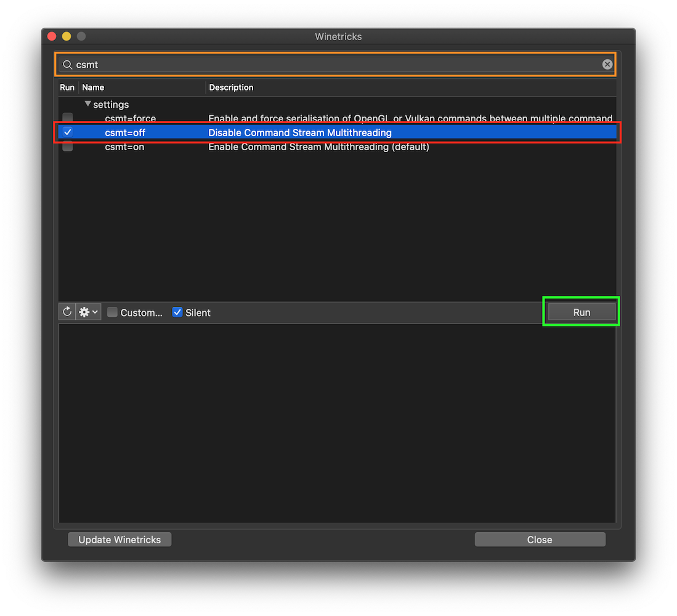The height and width of the screenshot is (616, 677).
Task: Select the csmt=off row name
Action: coord(125,132)
